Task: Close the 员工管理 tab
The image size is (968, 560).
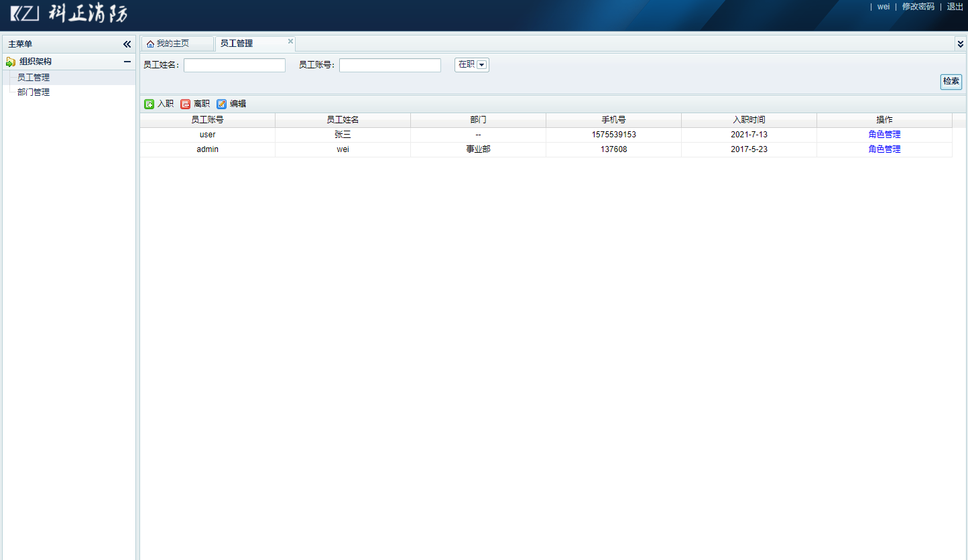Action: coord(290,42)
